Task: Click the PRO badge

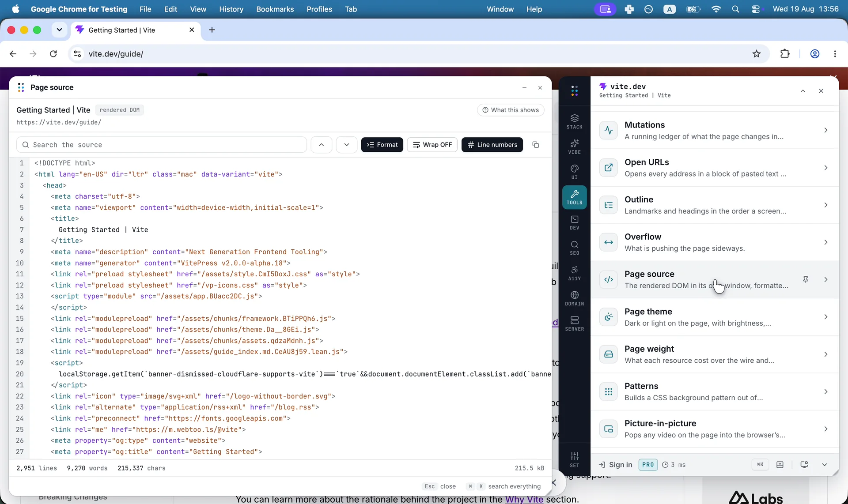Action: coord(648,465)
